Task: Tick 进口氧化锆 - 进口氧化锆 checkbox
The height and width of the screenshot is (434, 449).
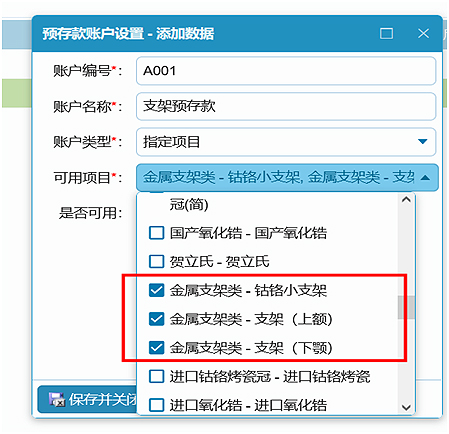Action: (x=156, y=405)
